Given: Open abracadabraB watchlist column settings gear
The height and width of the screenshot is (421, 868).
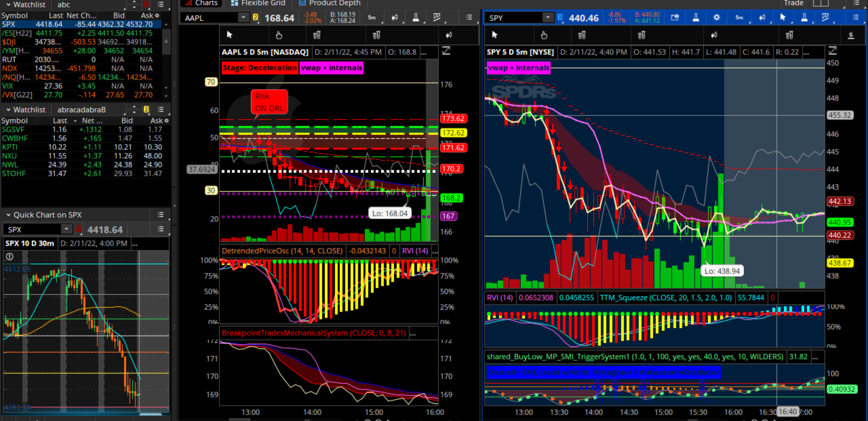Looking at the screenshot, I should click(x=166, y=121).
